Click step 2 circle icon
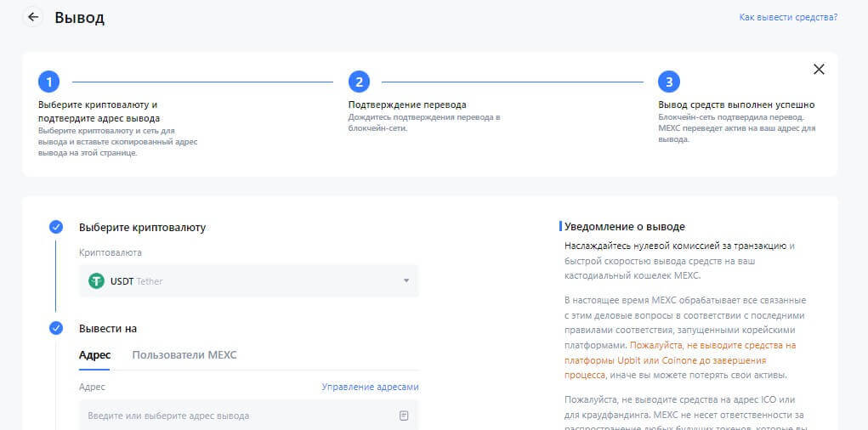The height and width of the screenshot is (430, 868). pos(359,82)
